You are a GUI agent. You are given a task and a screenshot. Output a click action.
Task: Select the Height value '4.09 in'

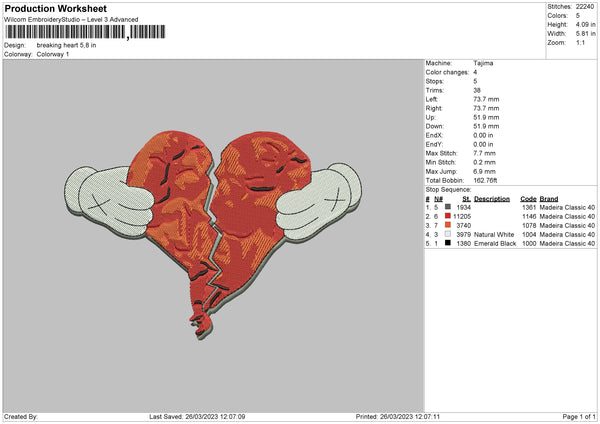(585, 24)
